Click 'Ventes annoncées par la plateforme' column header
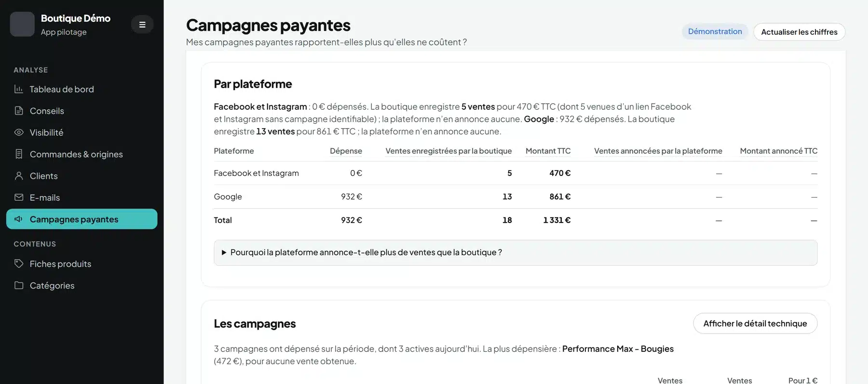This screenshot has height=384, width=868. tap(658, 151)
